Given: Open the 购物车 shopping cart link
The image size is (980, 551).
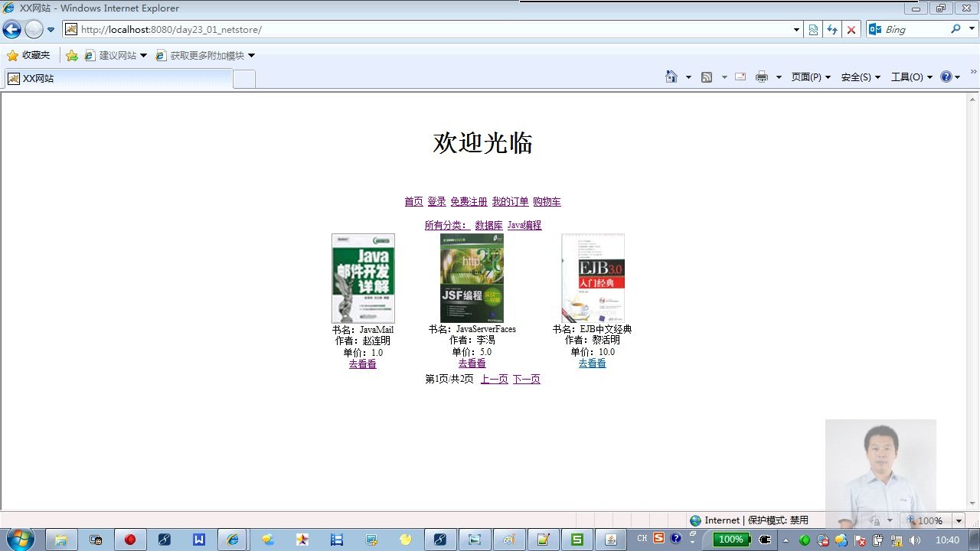Looking at the screenshot, I should (x=547, y=202).
